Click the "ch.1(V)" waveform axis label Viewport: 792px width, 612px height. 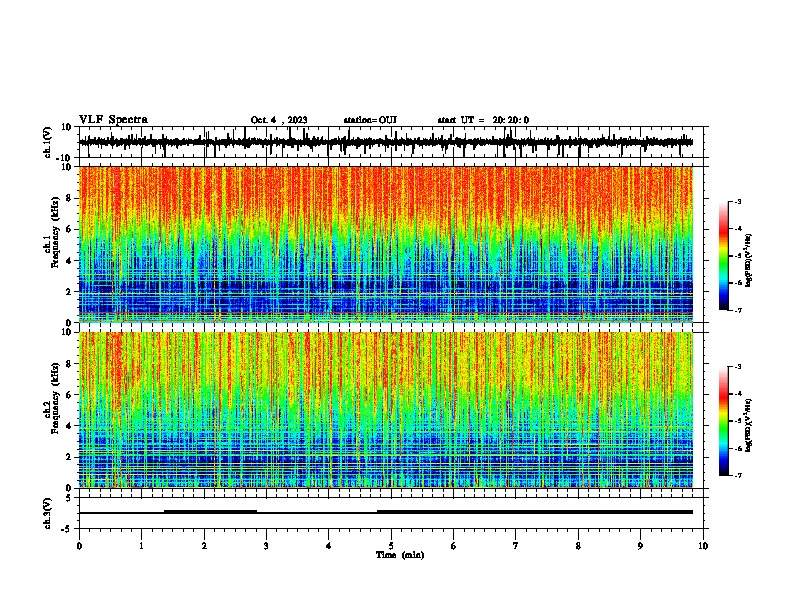(47, 142)
